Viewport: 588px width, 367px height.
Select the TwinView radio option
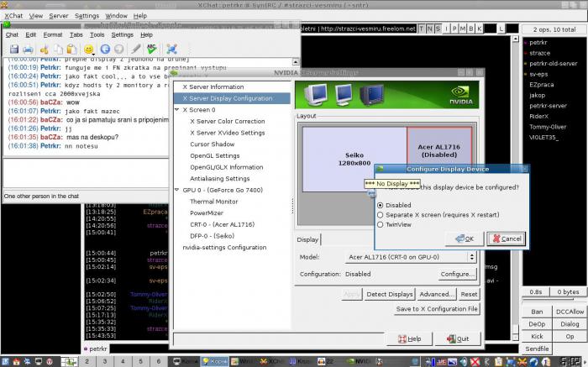tap(394, 224)
